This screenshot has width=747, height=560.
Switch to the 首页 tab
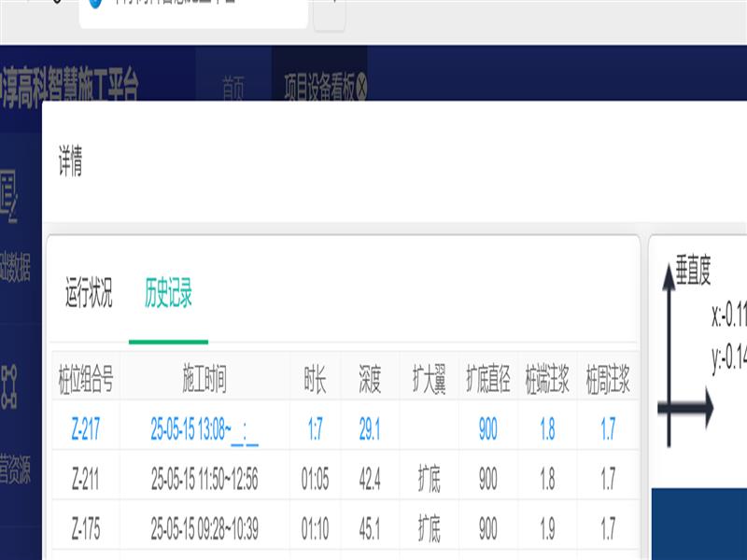(233, 89)
